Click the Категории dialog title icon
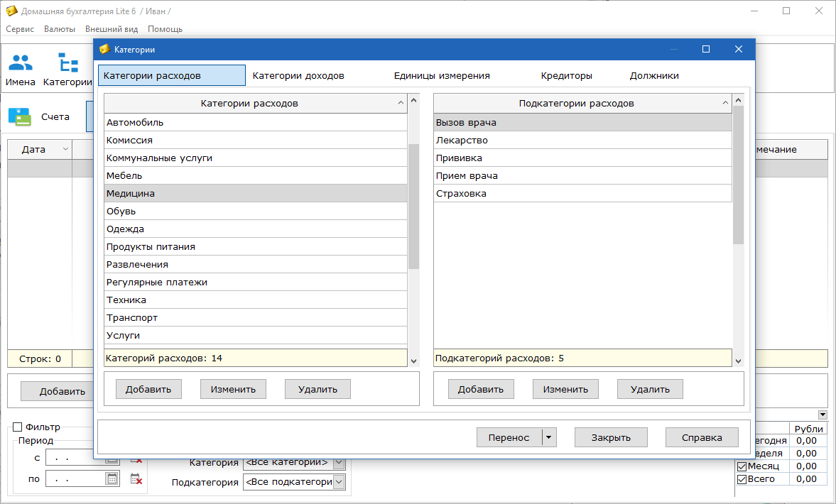 click(104, 49)
